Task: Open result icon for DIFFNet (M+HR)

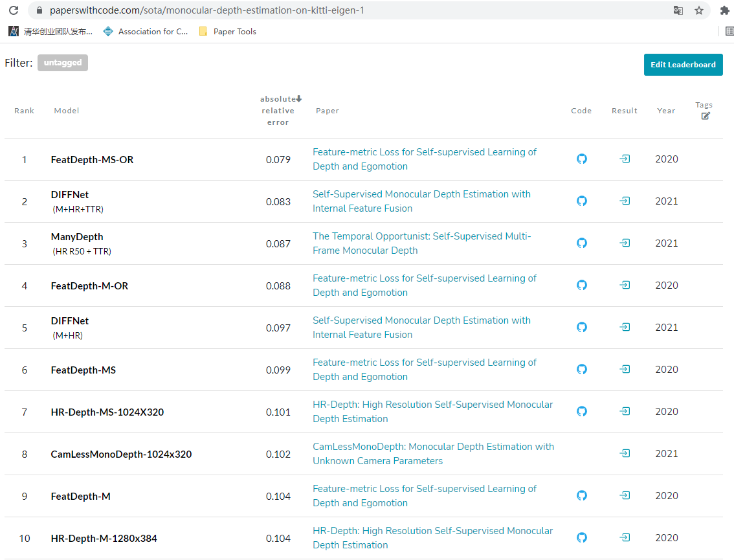Action: [x=625, y=328]
